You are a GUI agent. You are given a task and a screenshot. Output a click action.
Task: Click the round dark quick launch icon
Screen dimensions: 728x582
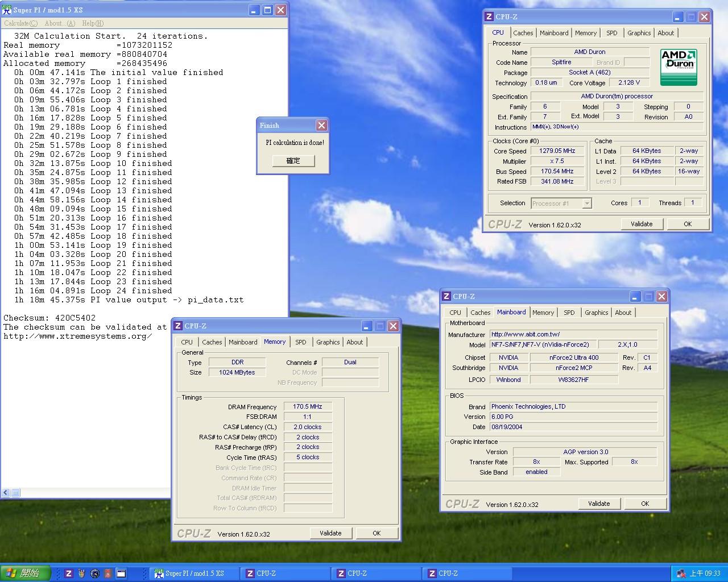(95, 573)
